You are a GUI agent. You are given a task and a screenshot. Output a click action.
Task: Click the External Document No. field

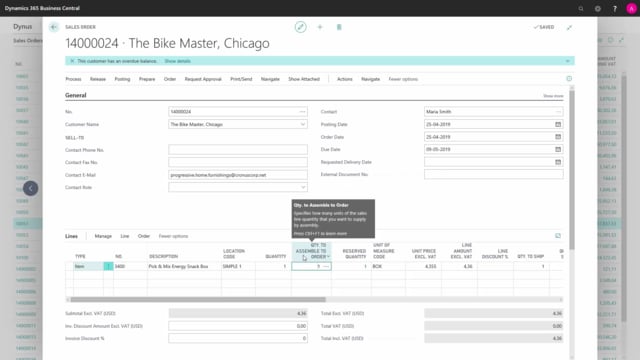(x=493, y=174)
